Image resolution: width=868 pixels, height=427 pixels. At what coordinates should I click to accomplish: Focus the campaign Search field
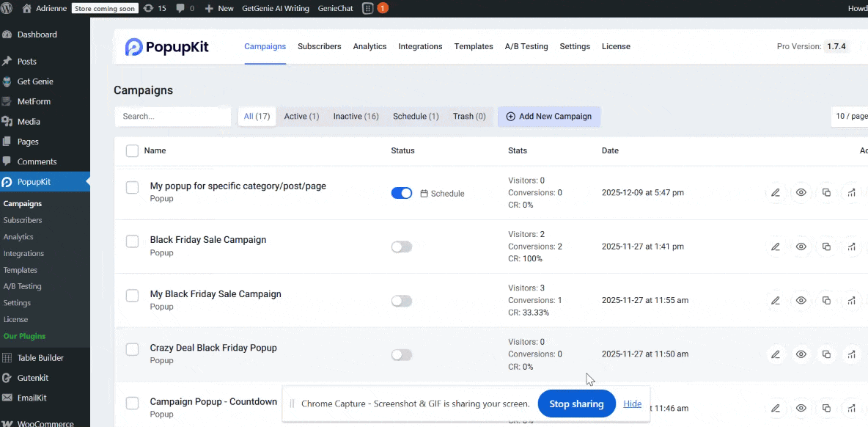(173, 117)
